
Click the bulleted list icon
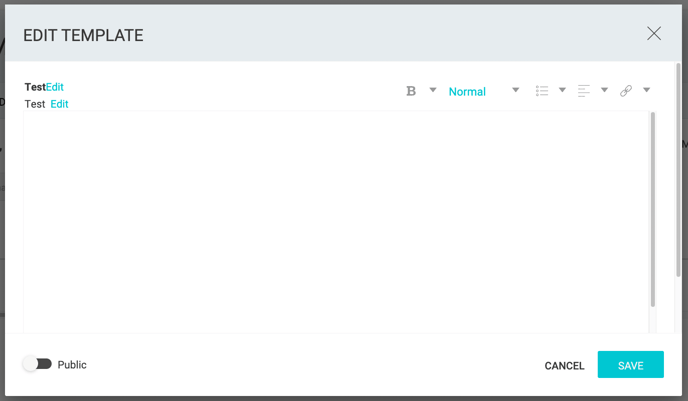pos(542,91)
